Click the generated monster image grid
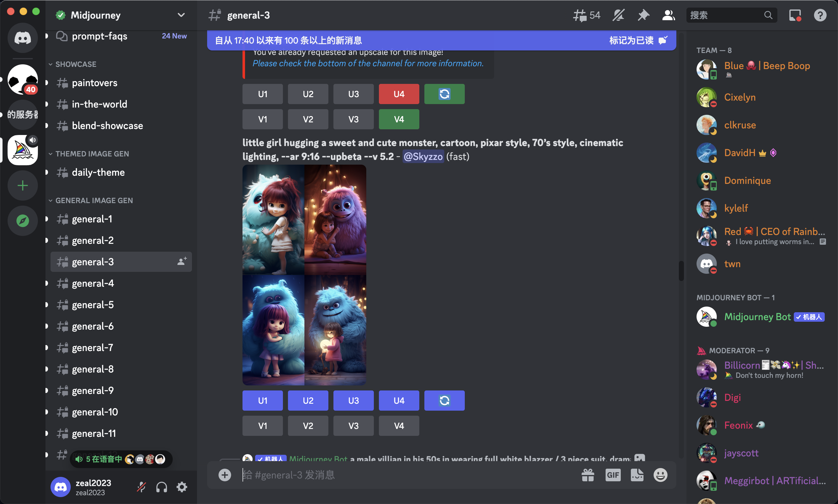Viewport: 838px width, 504px height. pos(304,275)
